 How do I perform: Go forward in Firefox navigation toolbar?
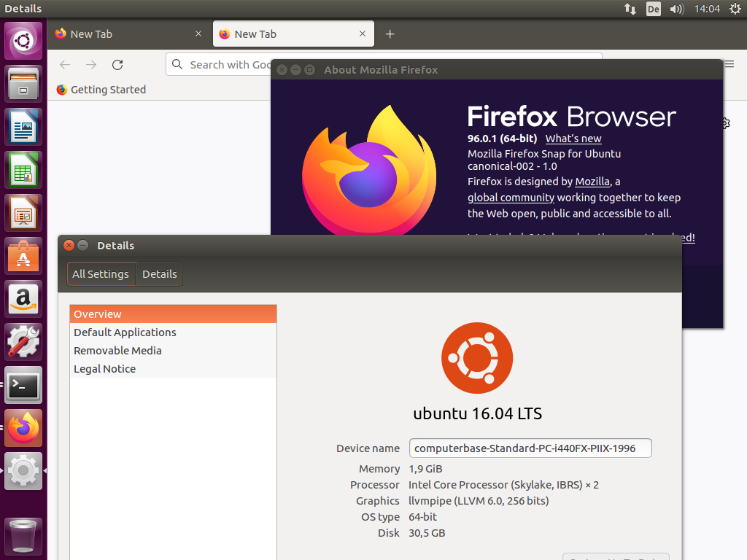(91, 65)
